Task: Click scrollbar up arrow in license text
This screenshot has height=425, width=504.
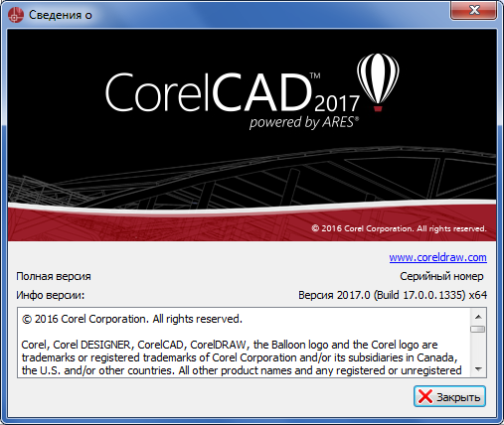Action: point(478,317)
